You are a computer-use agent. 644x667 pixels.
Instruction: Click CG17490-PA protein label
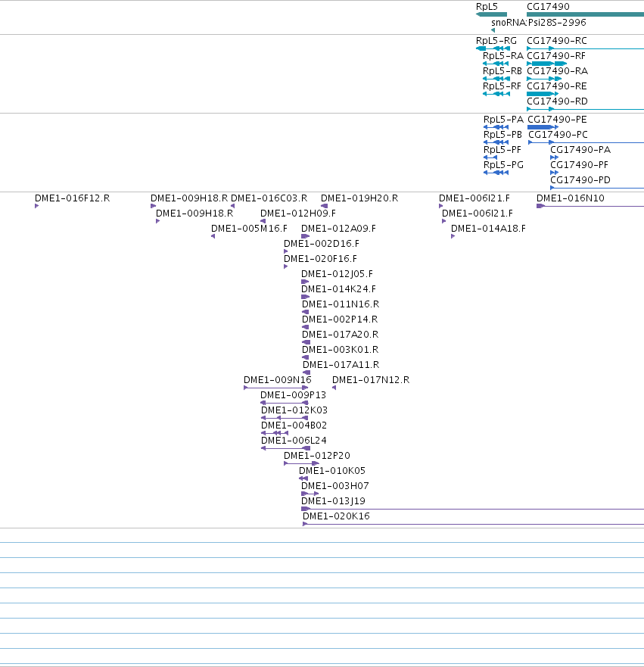(580, 150)
